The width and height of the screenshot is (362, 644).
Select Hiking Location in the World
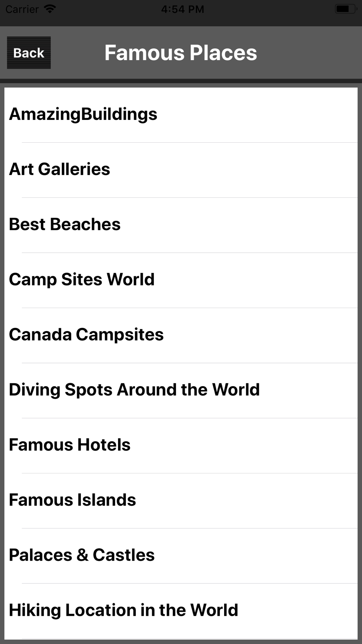coord(181,611)
